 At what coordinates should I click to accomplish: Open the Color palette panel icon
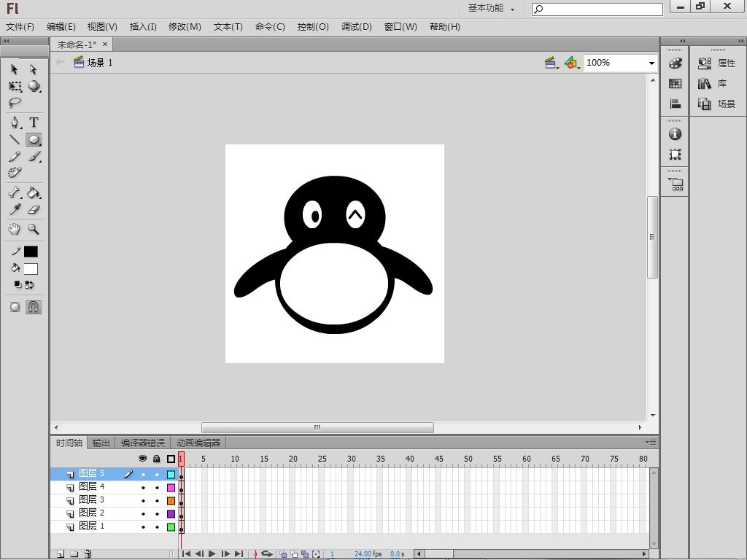[675, 63]
